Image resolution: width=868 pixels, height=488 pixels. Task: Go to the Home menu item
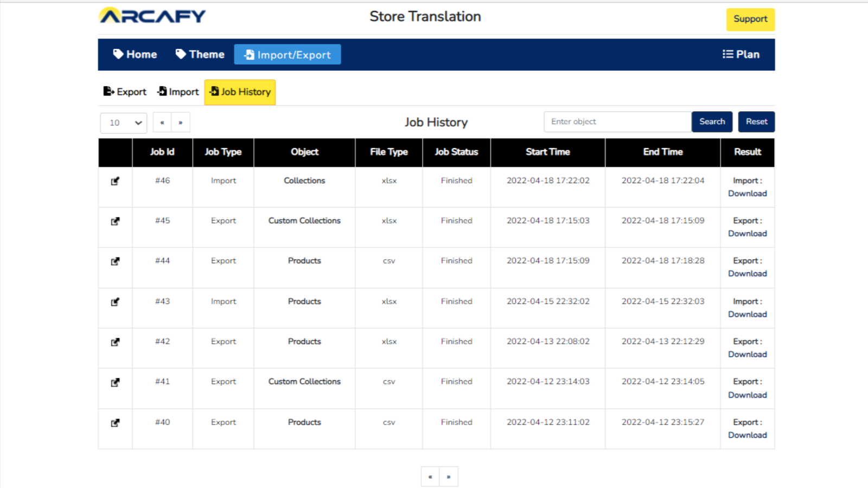(x=135, y=54)
